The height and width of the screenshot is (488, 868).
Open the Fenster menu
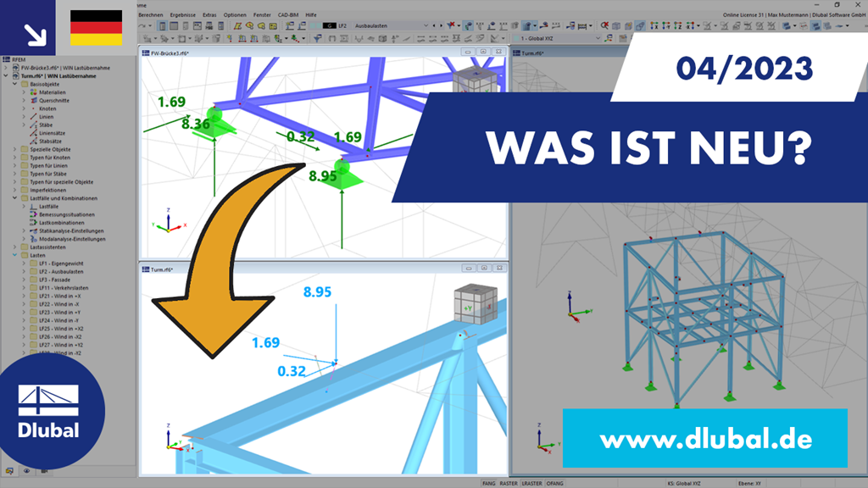click(x=262, y=15)
